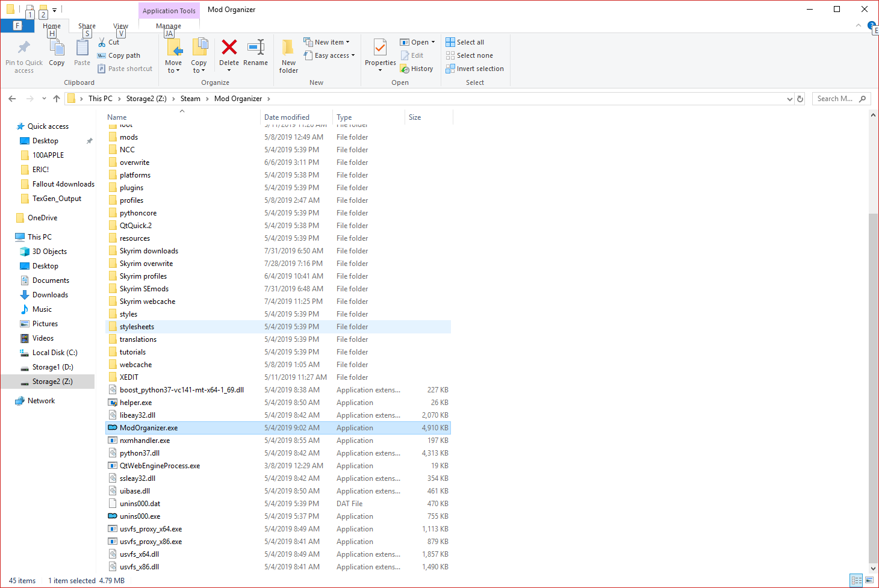Viewport: 879px width, 588px height.
Task: Select the mods folder
Action: (x=278, y=137)
